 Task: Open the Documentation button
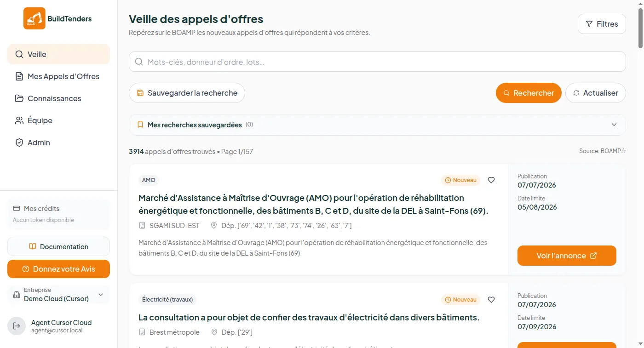tap(58, 246)
